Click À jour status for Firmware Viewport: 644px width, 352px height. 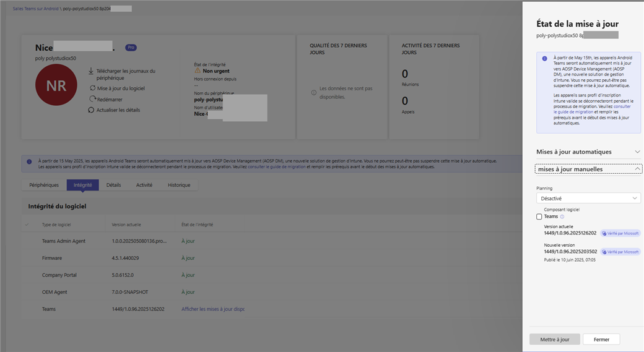pyautogui.click(x=188, y=258)
